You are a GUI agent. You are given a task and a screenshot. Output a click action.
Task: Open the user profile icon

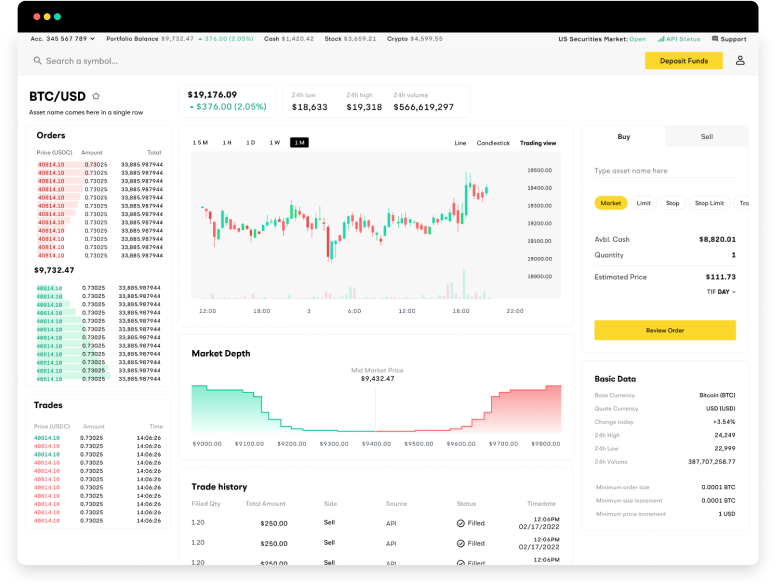click(x=740, y=61)
